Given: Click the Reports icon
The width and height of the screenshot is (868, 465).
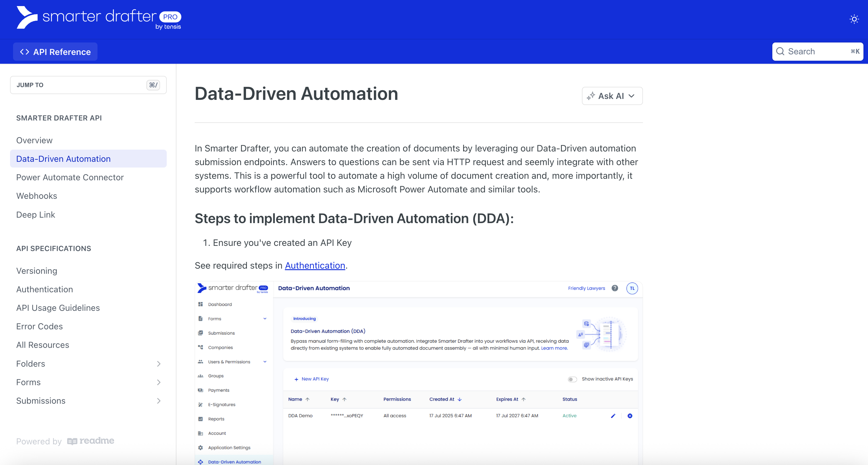Looking at the screenshot, I should coord(200,419).
